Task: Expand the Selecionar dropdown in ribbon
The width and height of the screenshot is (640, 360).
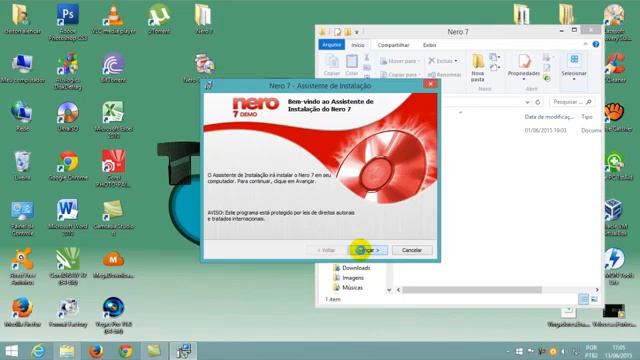Action: [574, 68]
